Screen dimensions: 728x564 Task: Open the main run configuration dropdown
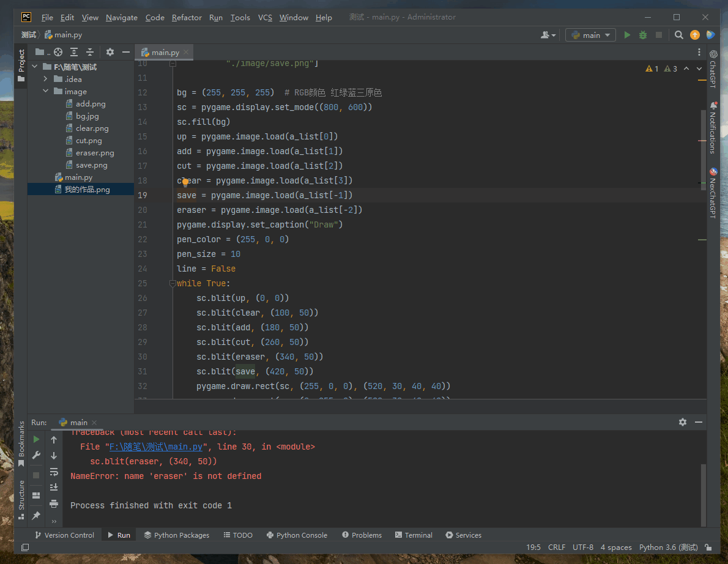[x=590, y=35]
